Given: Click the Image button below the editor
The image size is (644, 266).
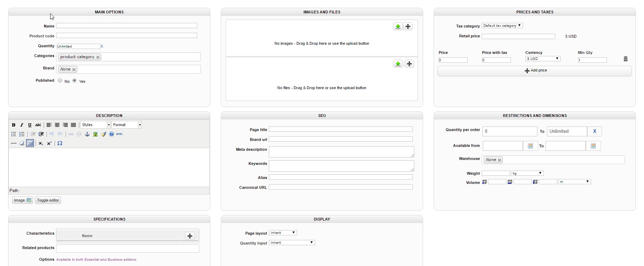Looking at the screenshot, I should tap(23, 200).
